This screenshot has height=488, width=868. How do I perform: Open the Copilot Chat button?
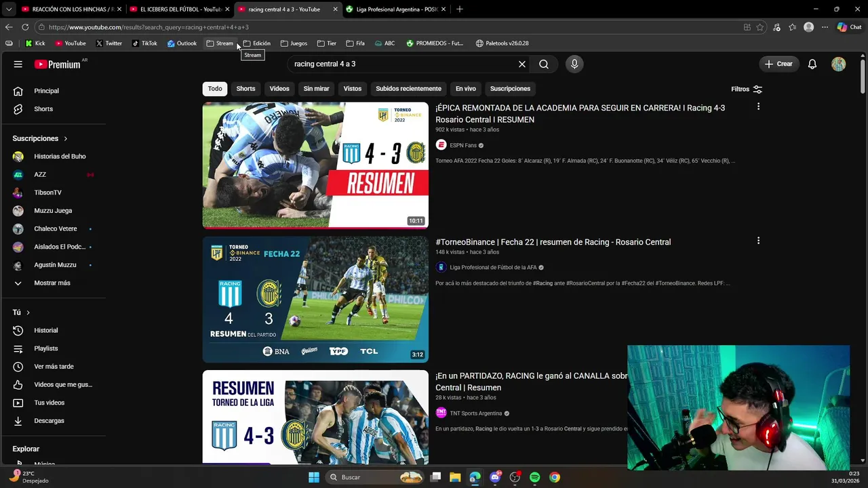tap(849, 27)
